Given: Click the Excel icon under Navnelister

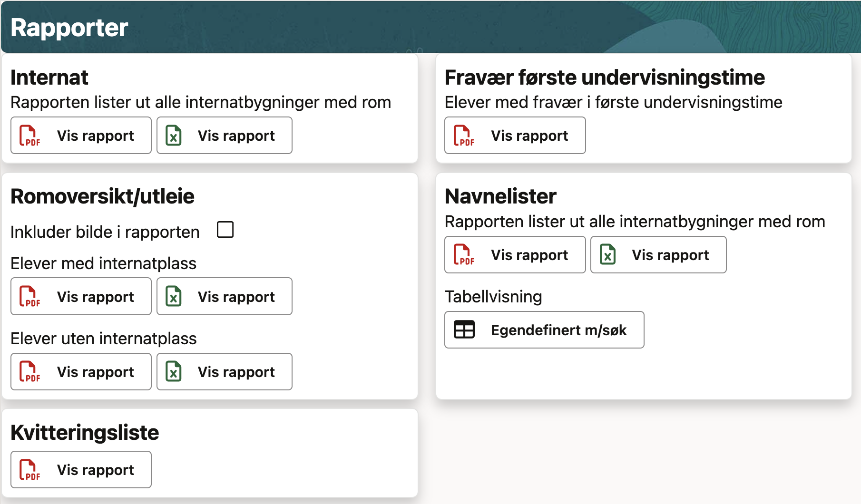Looking at the screenshot, I should pyautogui.click(x=607, y=255).
